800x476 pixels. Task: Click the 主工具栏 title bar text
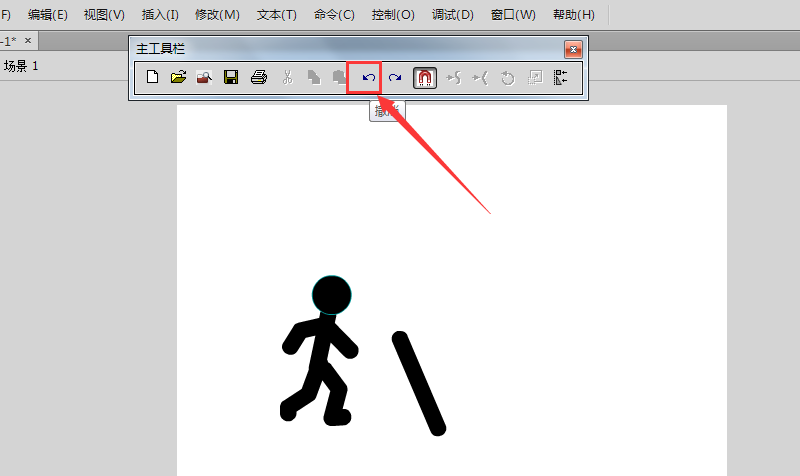point(160,49)
